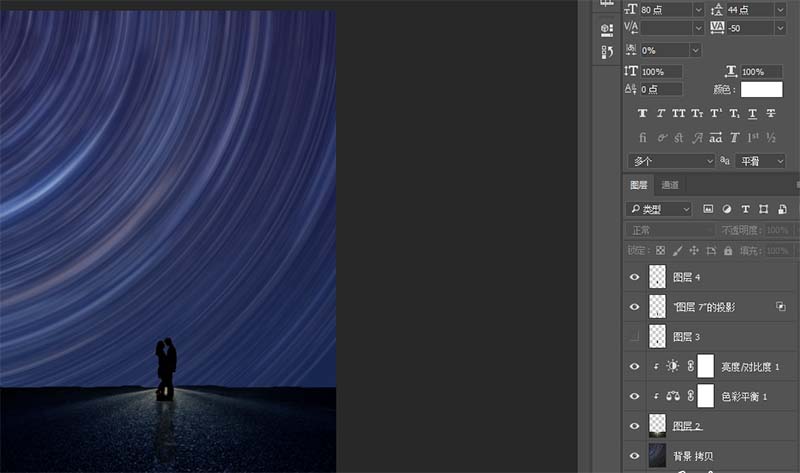Filter layers by smart object icon
The image size is (800, 473).
[782, 209]
